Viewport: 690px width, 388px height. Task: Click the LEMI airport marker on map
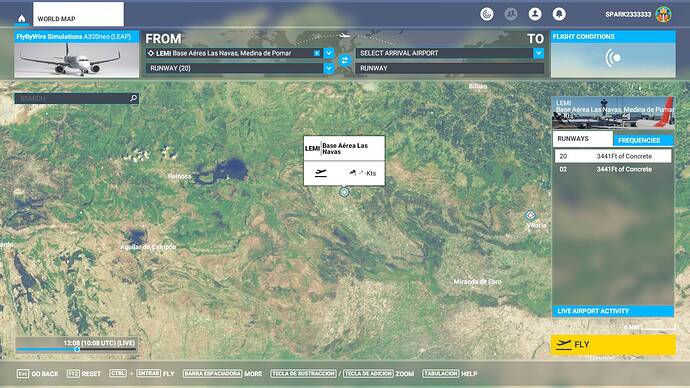click(344, 192)
